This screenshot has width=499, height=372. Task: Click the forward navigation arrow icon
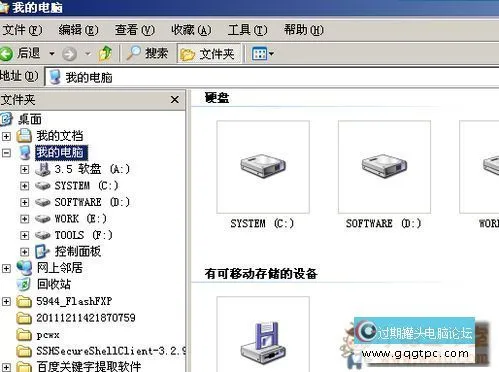(70, 54)
